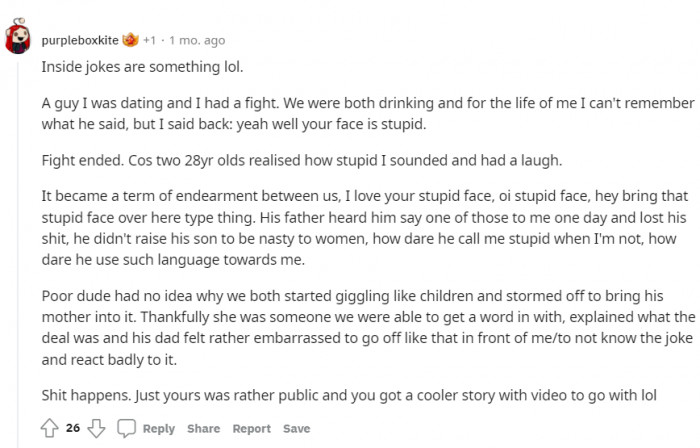
Task: Save this comment
Action: tap(296, 429)
